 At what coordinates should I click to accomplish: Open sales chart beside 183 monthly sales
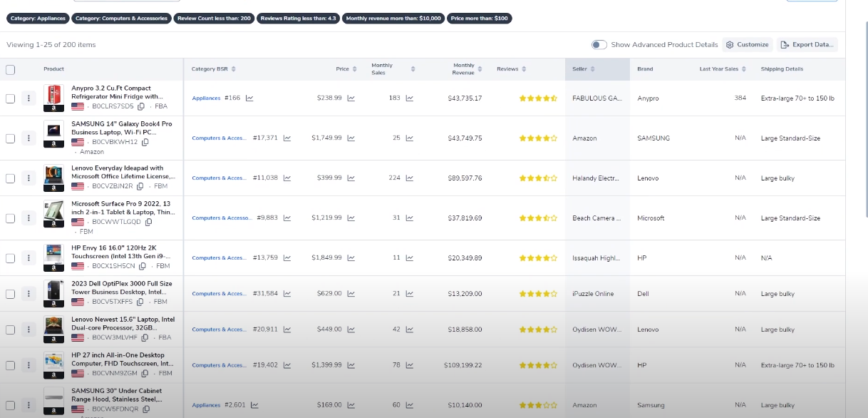point(410,98)
